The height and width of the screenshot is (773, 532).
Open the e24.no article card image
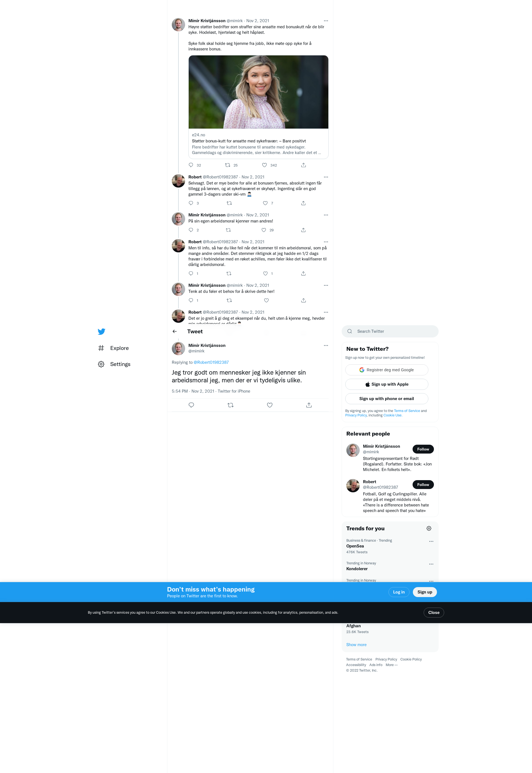(258, 92)
